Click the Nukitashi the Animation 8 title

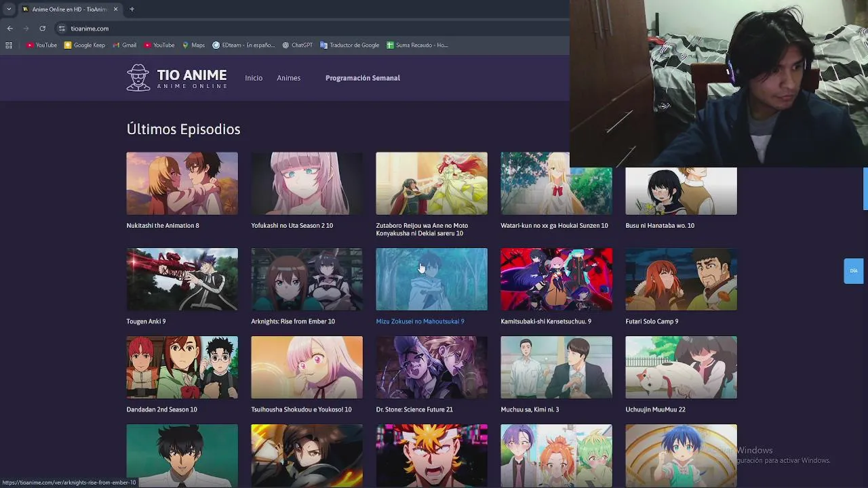tap(163, 226)
